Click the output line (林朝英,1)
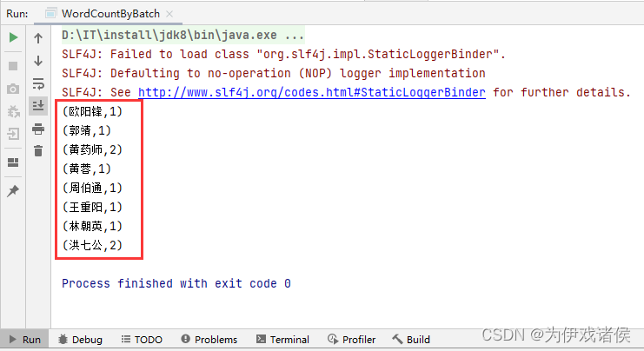 [92, 226]
